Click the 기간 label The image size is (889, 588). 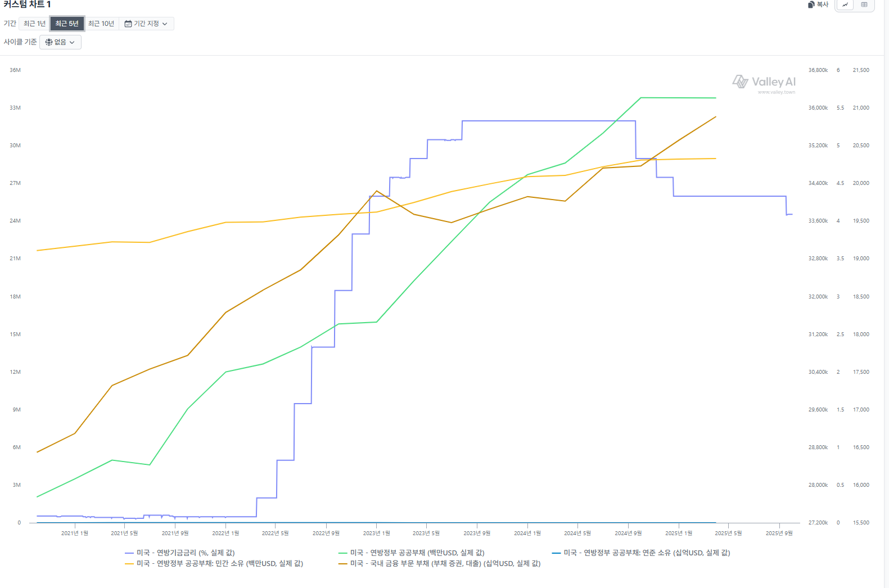10,24
